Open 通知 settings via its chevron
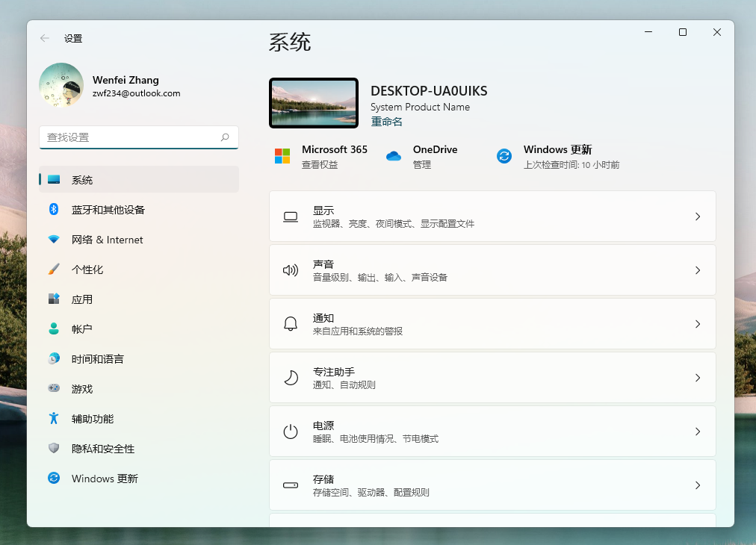This screenshot has height=545, width=756. [x=698, y=324]
